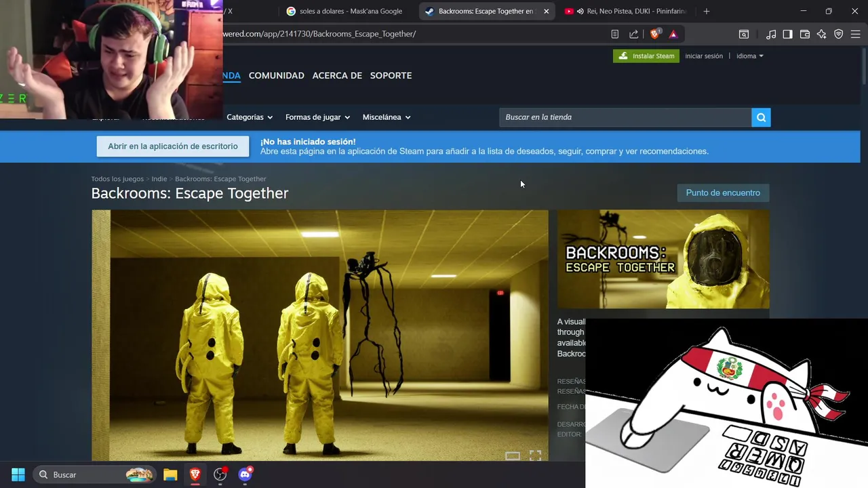Viewport: 868px width, 488px height.
Task: Open the ACERCA DE menu
Action: point(337,75)
